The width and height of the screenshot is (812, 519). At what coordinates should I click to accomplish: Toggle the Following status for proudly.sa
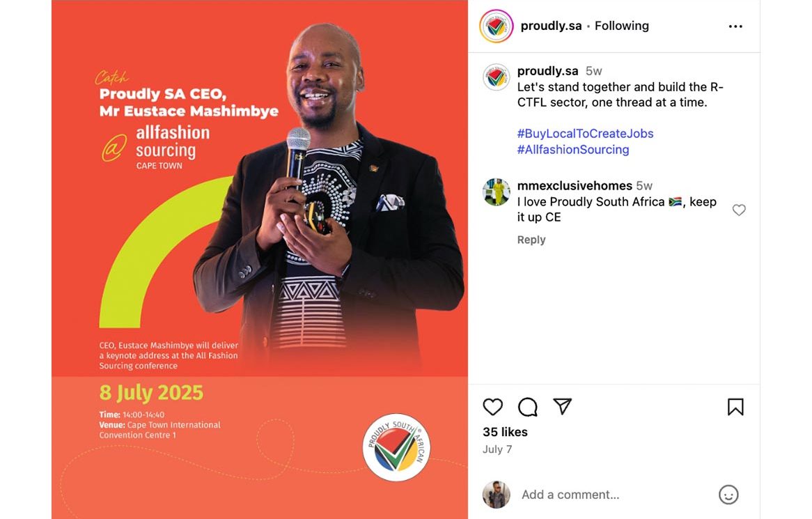(x=621, y=26)
